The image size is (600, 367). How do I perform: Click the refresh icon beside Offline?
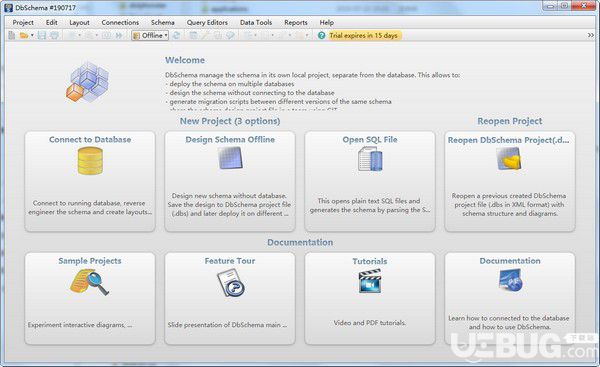tap(176, 36)
